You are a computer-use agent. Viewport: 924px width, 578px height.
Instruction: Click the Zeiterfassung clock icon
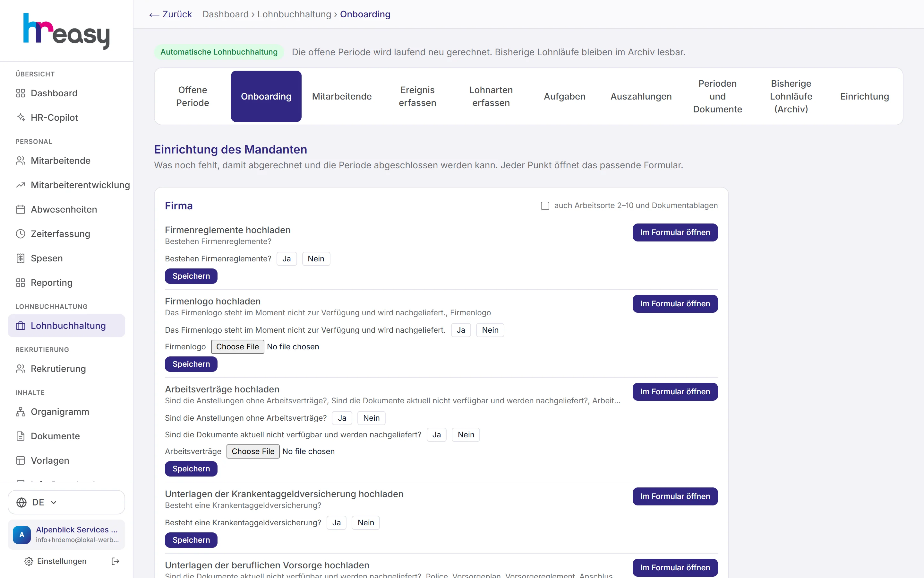pyautogui.click(x=21, y=234)
